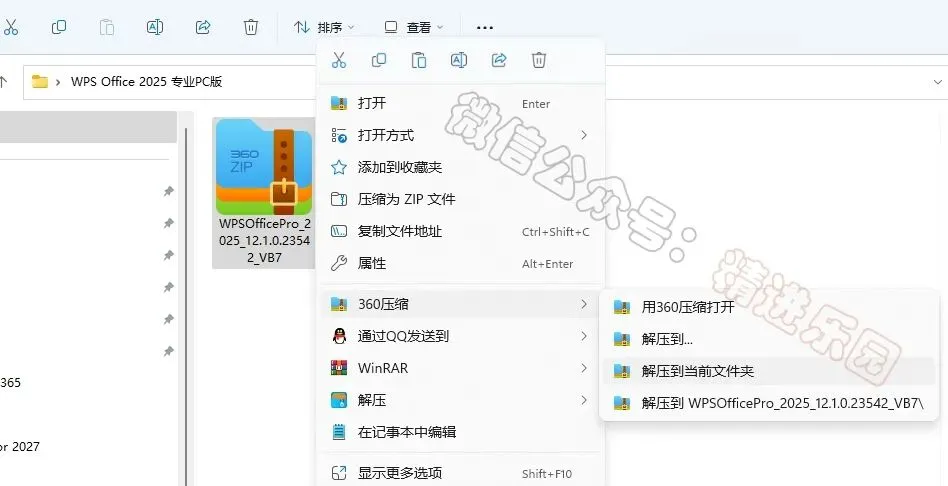The image size is (948, 486).
Task: Select 解压到 WPSOfficePro_2025_12.1.0.23542_VB7\
Action: [x=768, y=403]
